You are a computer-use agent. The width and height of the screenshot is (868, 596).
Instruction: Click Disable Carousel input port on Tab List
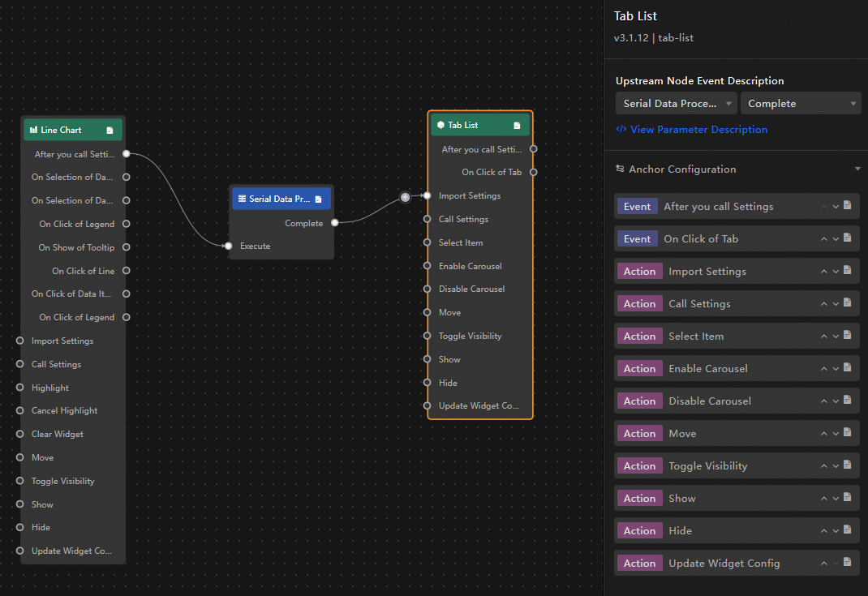click(427, 289)
